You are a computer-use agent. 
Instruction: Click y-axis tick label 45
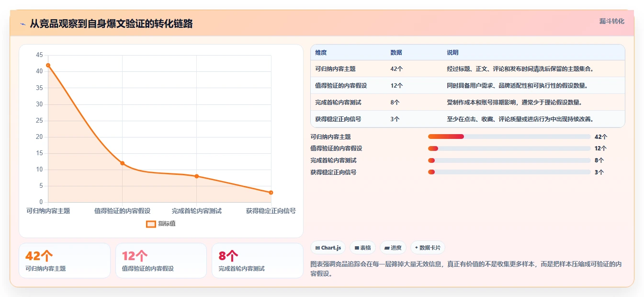point(39,55)
